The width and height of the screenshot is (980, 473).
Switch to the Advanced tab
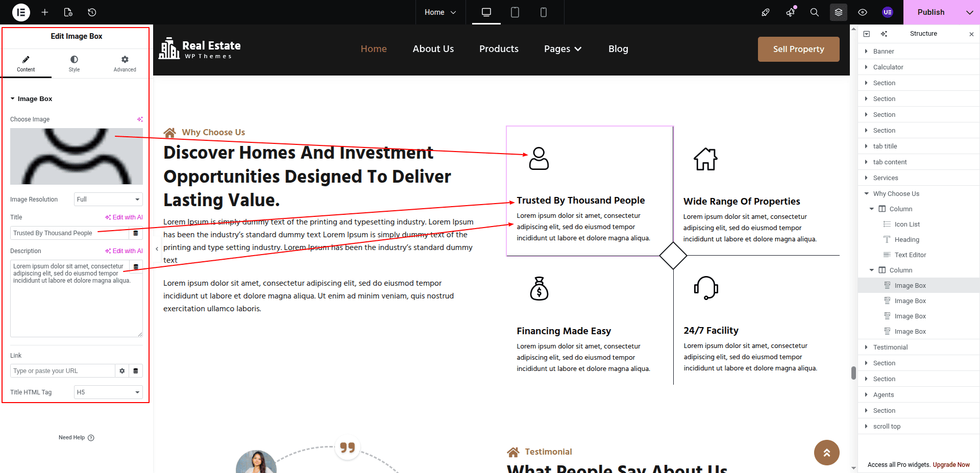click(125, 64)
